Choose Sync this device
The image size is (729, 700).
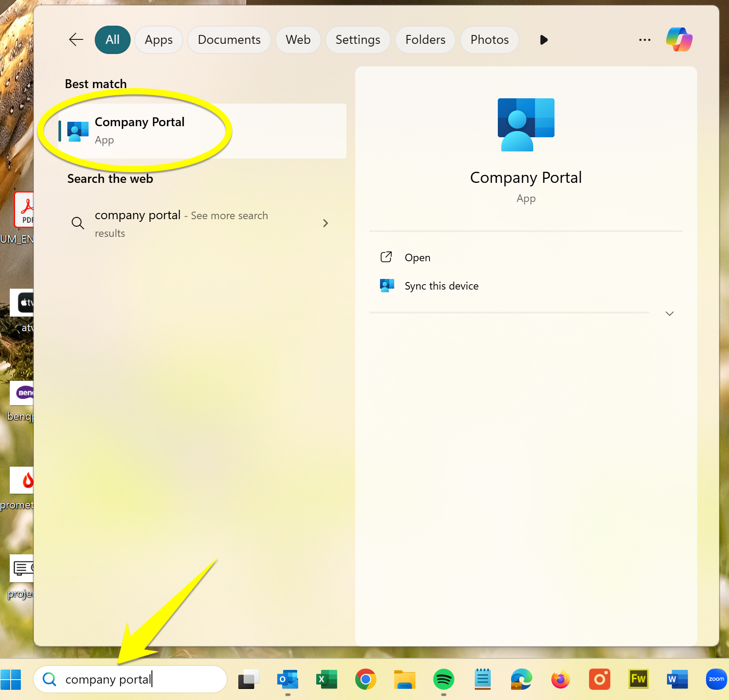click(x=441, y=286)
